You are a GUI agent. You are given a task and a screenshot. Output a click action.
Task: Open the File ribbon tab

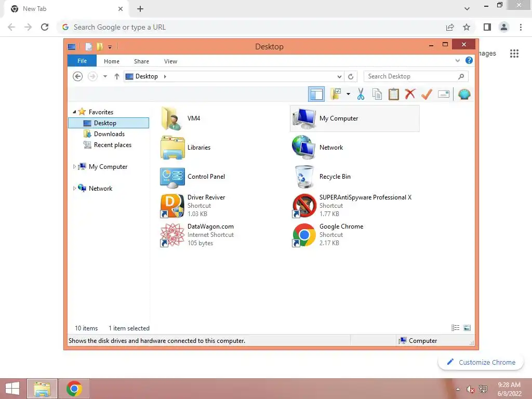82,61
